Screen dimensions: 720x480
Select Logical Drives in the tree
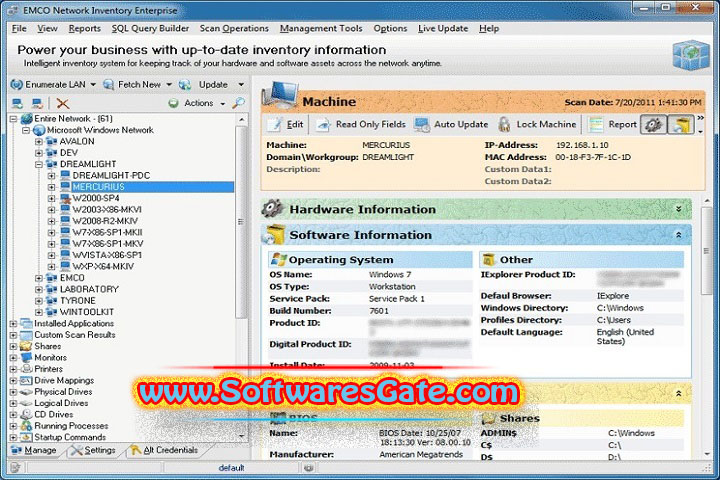coord(61,403)
